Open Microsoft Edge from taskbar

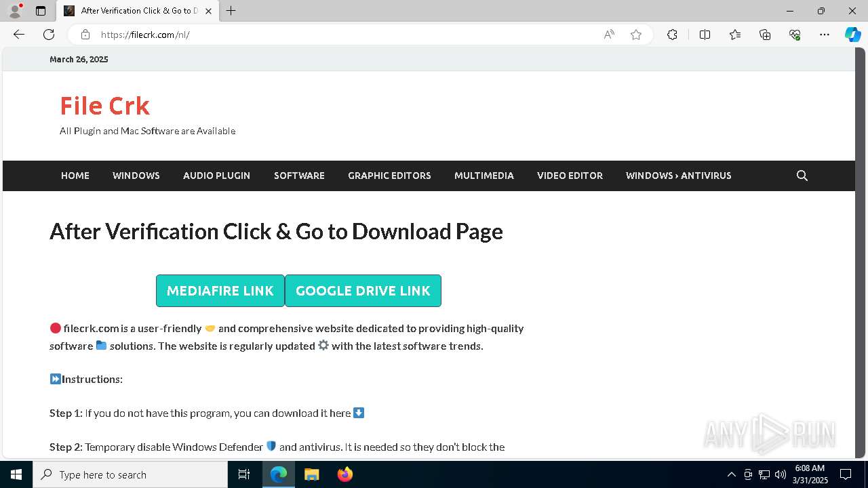coord(279,474)
